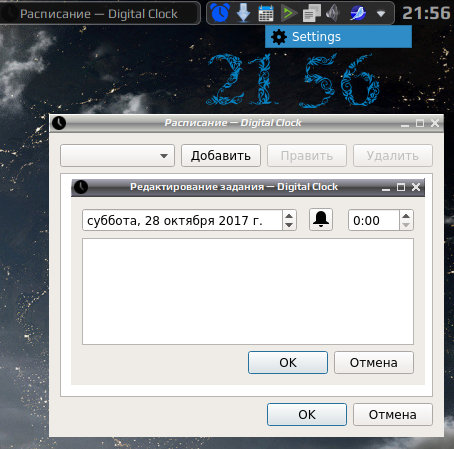Open the date dropdown in Расписание window

tap(117, 156)
